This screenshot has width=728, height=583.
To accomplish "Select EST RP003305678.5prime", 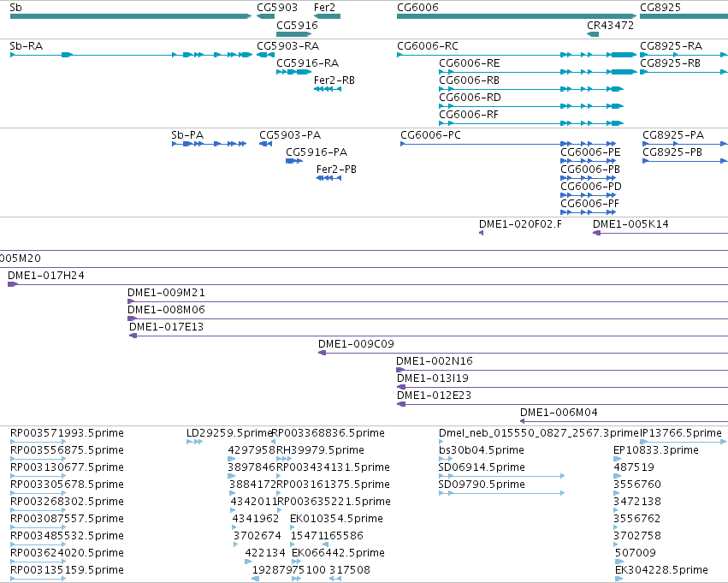I will click(67, 485).
